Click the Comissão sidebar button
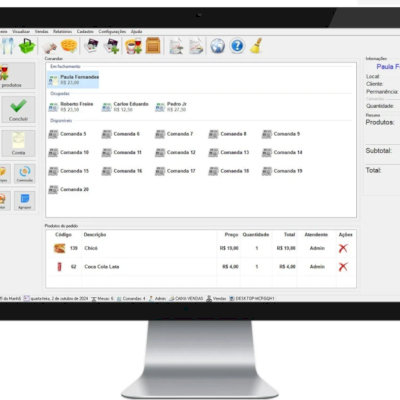 coord(25,173)
